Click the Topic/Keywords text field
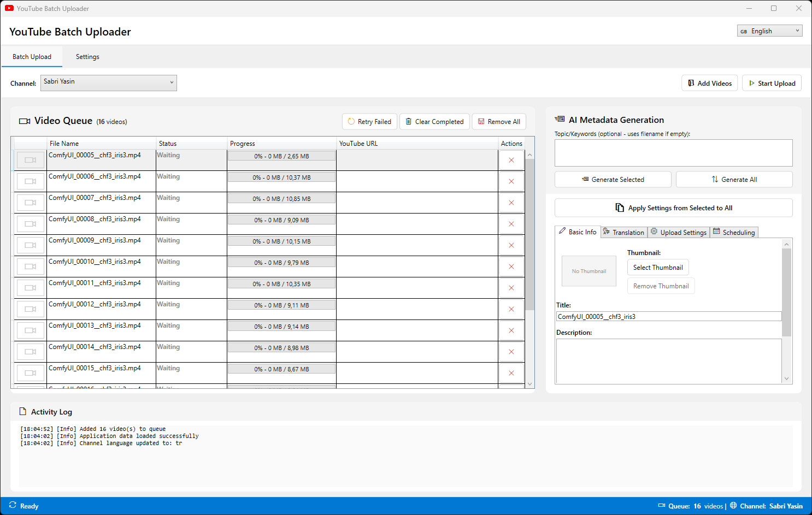The image size is (812, 515). pyautogui.click(x=673, y=153)
